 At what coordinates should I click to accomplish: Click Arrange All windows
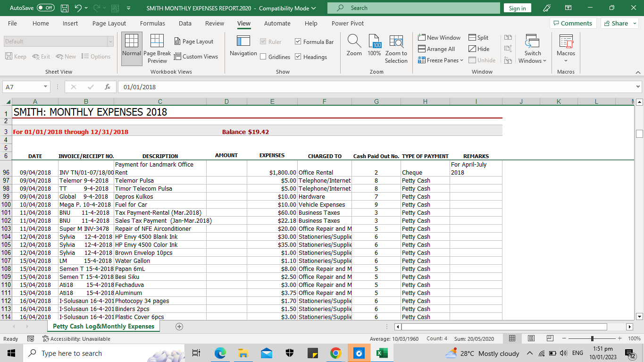(436, 49)
